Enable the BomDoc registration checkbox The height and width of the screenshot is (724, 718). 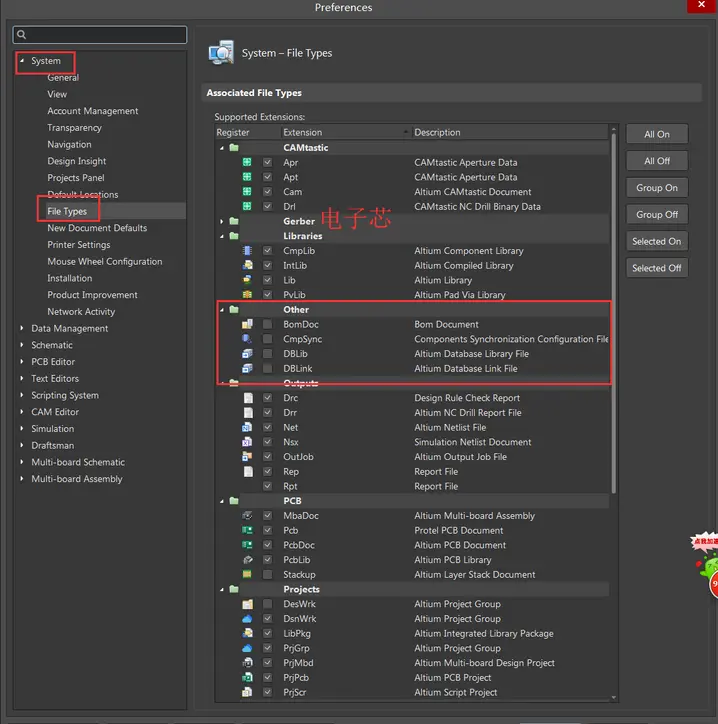coord(267,324)
